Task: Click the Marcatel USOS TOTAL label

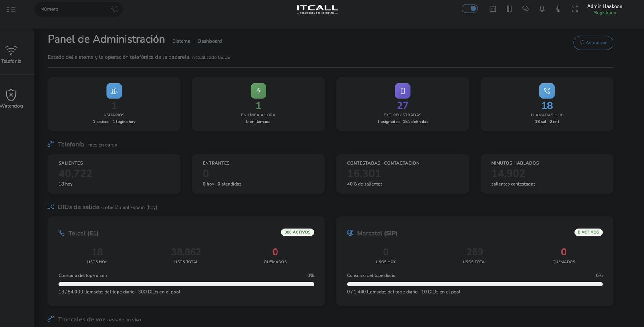Action: [475, 262]
